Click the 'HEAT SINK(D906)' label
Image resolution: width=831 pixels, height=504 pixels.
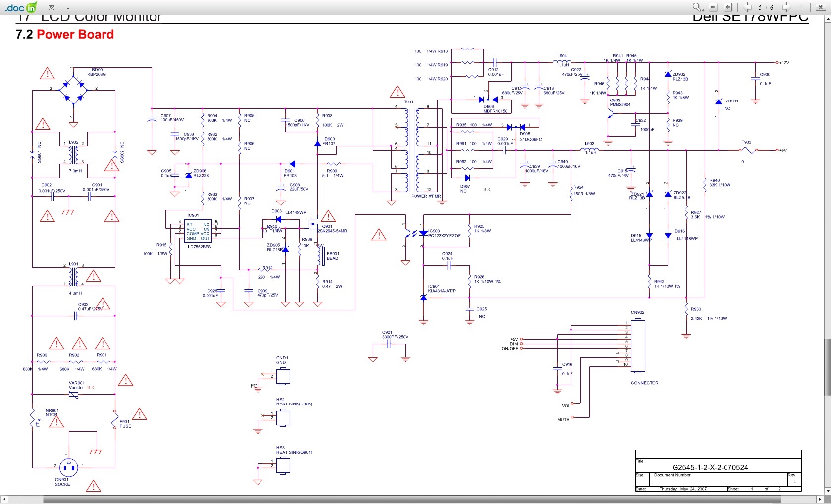tap(294, 404)
